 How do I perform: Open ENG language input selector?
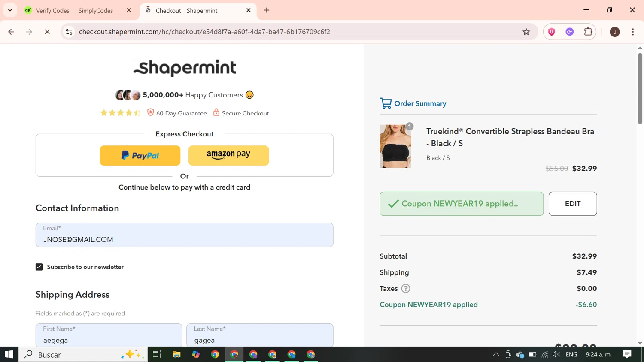pyautogui.click(x=571, y=354)
